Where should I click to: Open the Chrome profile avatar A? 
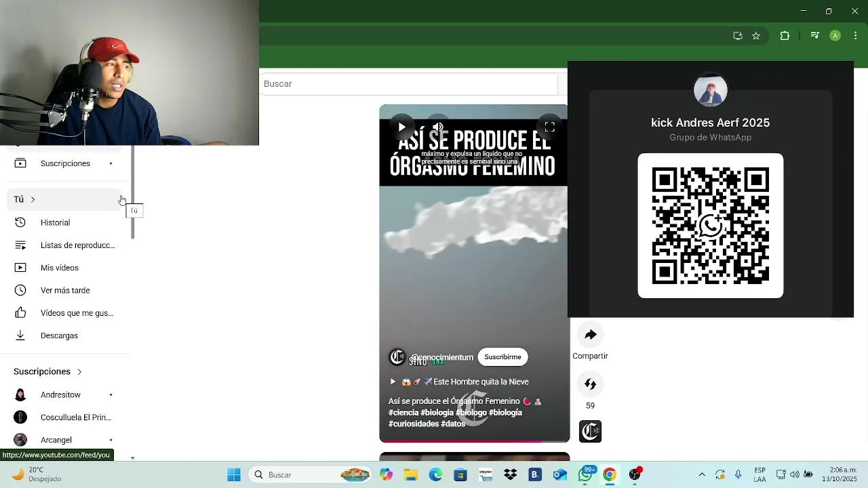pyautogui.click(x=835, y=36)
